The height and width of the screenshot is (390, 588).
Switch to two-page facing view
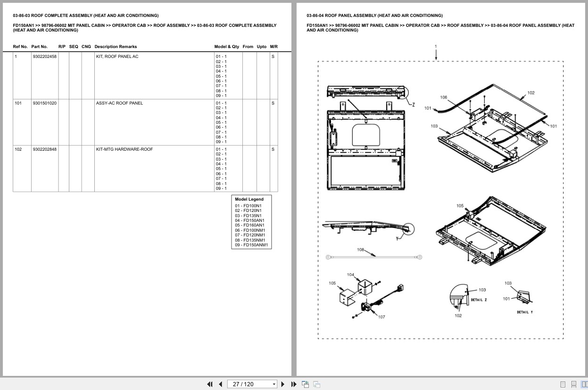pyautogui.click(x=584, y=384)
